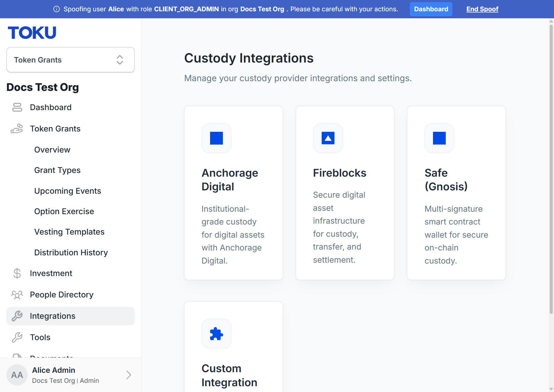Click the Investment dollar icon
This screenshot has width=554, height=392.
pyautogui.click(x=17, y=273)
